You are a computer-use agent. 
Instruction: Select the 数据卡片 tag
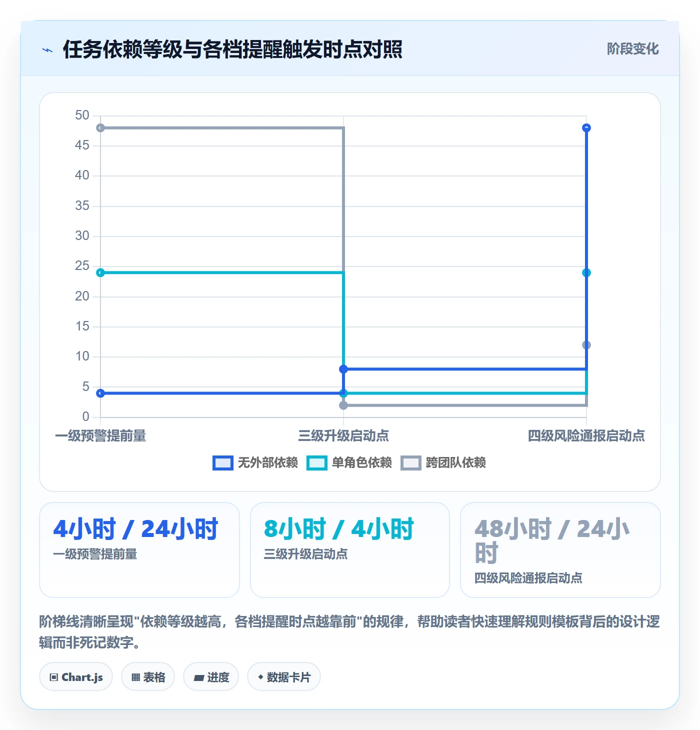pyautogui.click(x=284, y=677)
